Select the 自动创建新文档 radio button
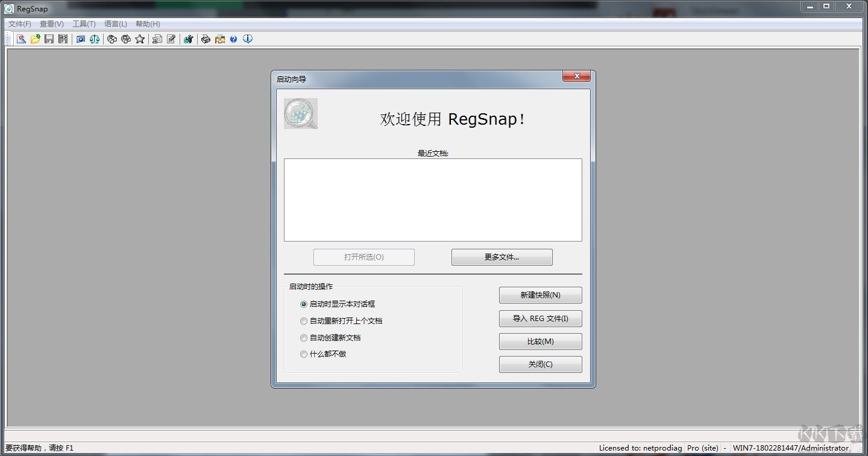This screenshot has width=868, height=456. pyautogui.click(x=304, y=338)
